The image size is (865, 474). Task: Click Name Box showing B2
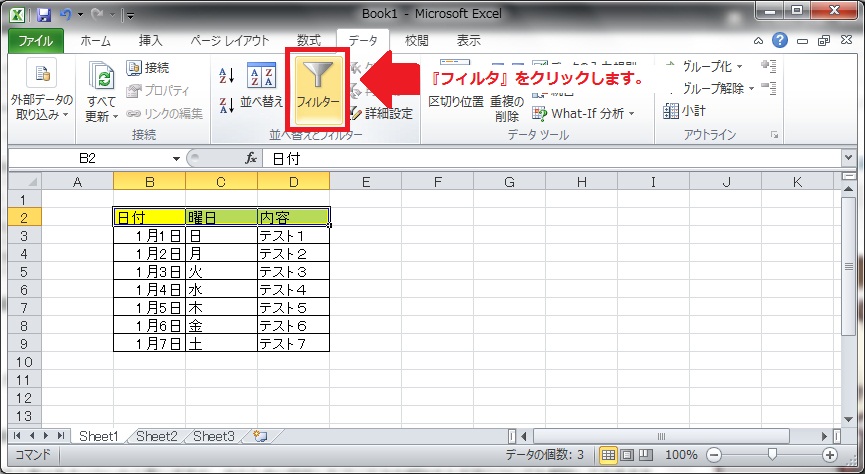click(x=88, y=159)
